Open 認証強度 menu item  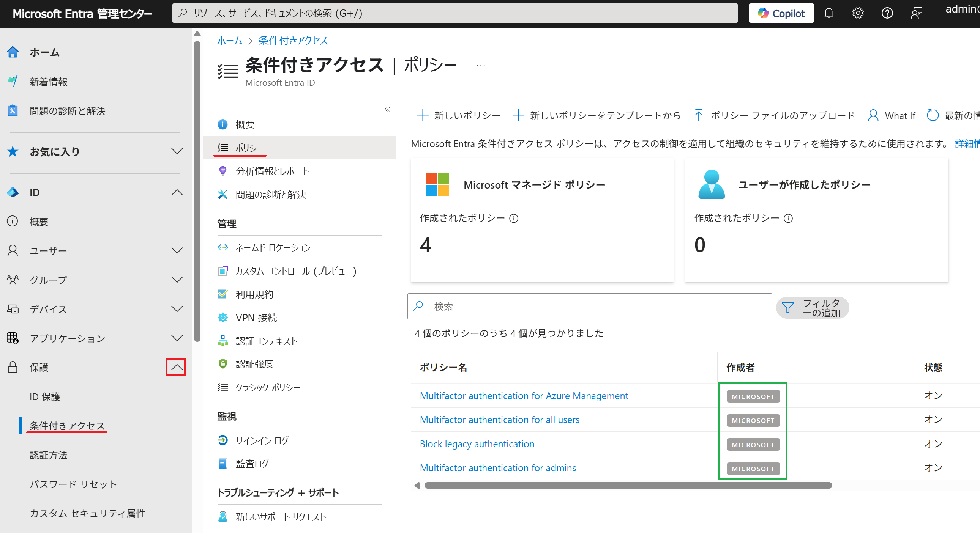click(254, 364)
